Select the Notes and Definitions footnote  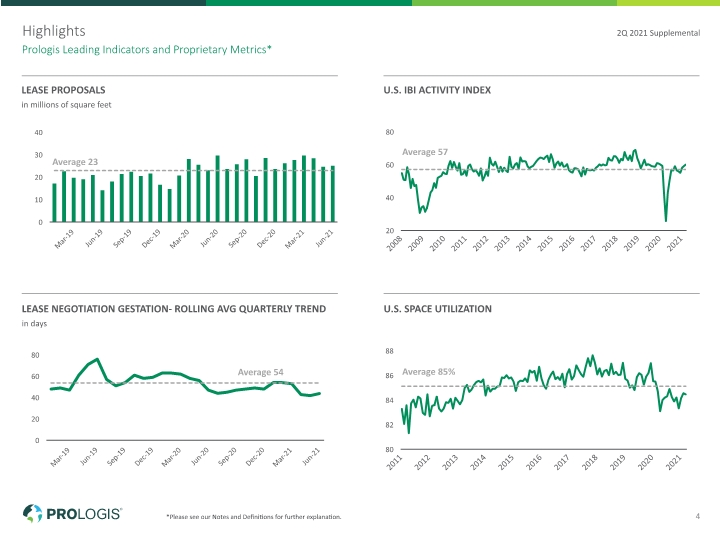[x=254, y=517]
